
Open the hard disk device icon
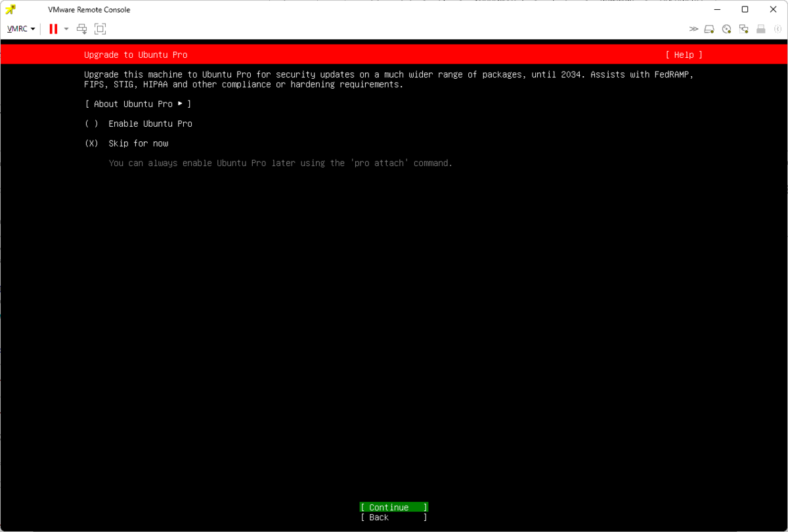point(709,29)
